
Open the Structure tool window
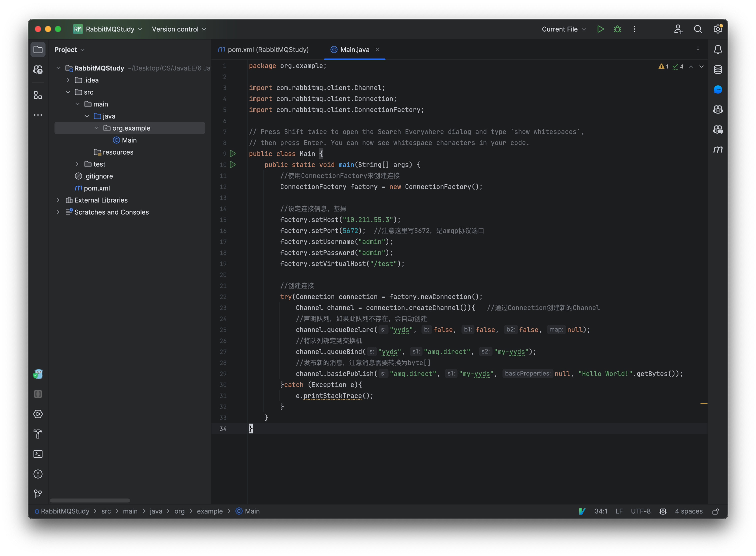(x=38, y=95)
